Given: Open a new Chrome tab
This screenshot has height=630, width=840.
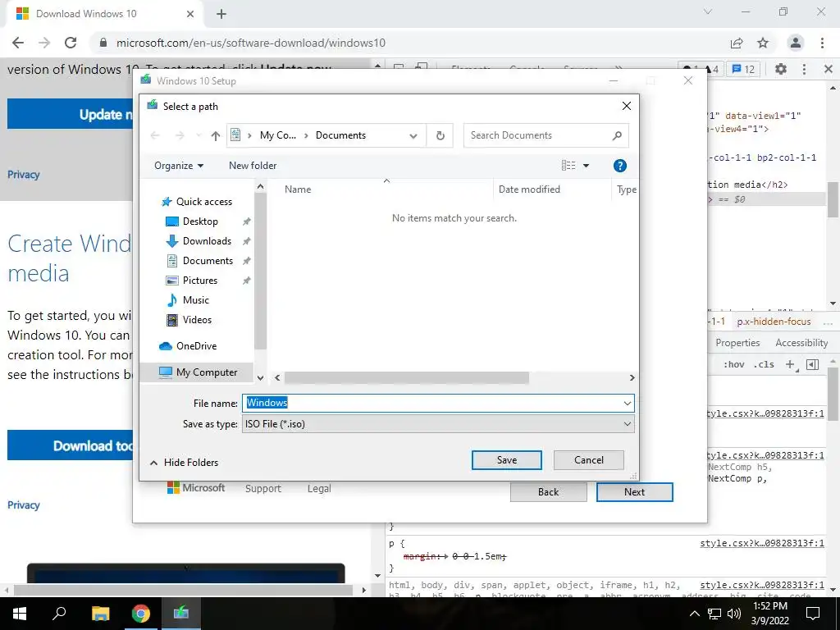Looking at the screenshot, I should [221, 14].
